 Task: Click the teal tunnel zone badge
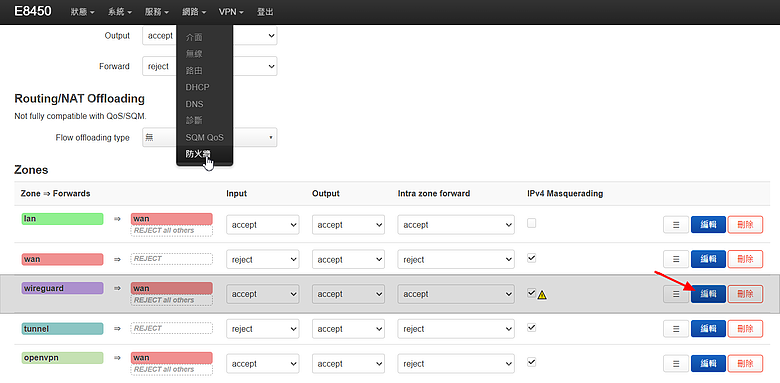pyautogui.click(x=62, y=329)
